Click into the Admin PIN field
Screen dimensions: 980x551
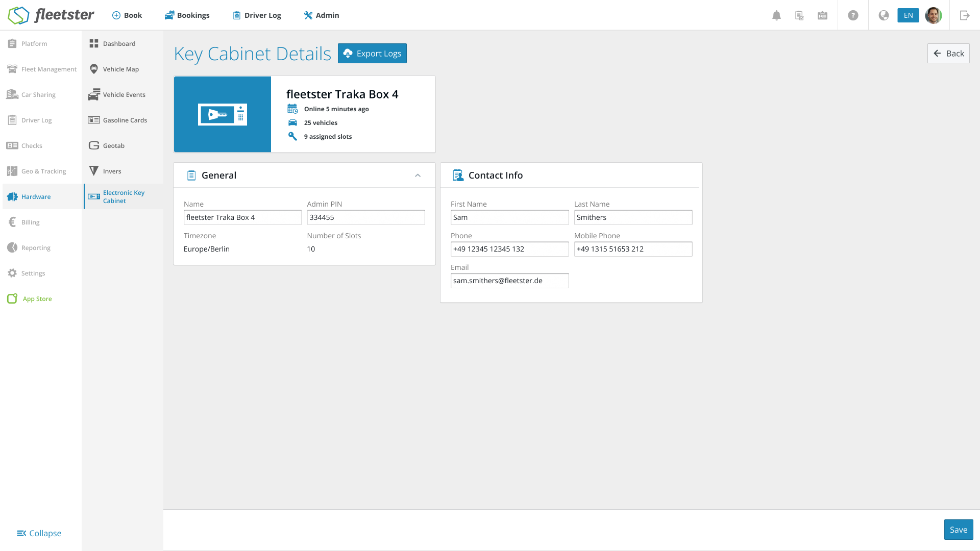tap(365, 217)
